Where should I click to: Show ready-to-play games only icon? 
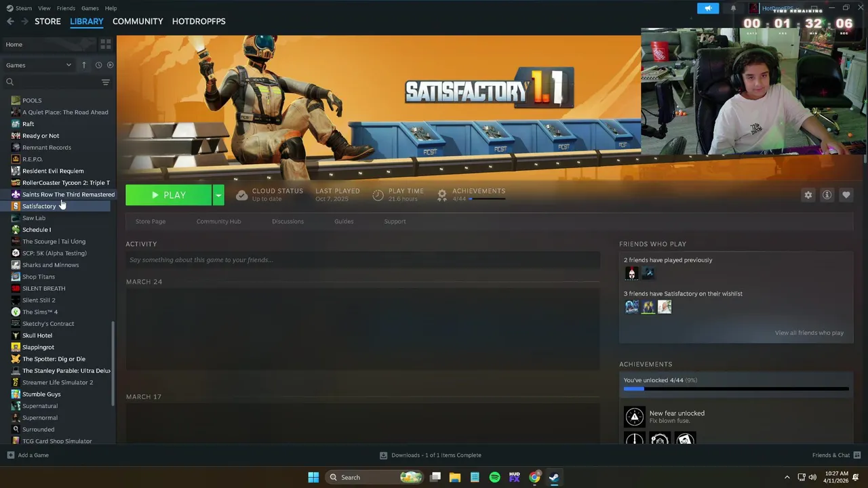(110, 65)
